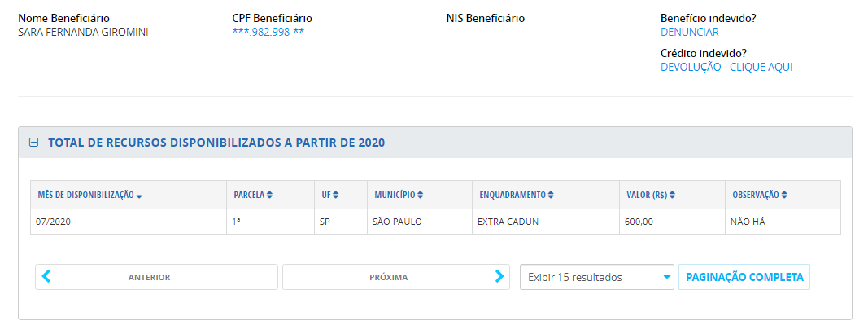Image resolution: width=868 pixels, height=334 pixels.
Task: Sort by Valor (R$) arrows icon
Action: (673, 195)
